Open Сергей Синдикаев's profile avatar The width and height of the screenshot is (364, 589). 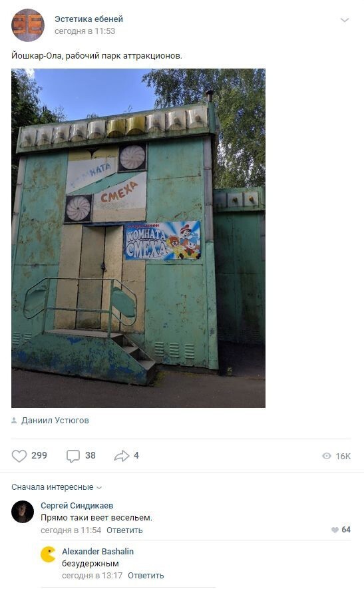23,512
